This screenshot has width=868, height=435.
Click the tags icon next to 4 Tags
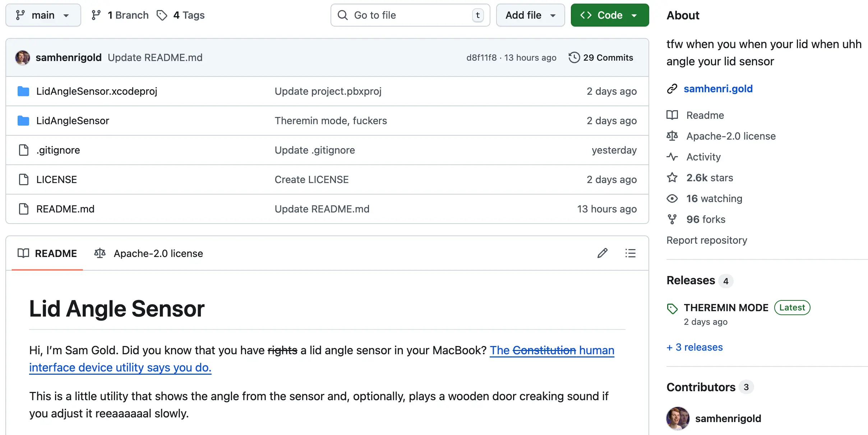[x=162, y=15]
